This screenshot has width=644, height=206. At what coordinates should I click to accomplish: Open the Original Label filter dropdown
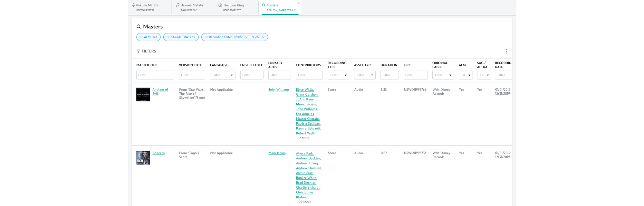[443, 75]
